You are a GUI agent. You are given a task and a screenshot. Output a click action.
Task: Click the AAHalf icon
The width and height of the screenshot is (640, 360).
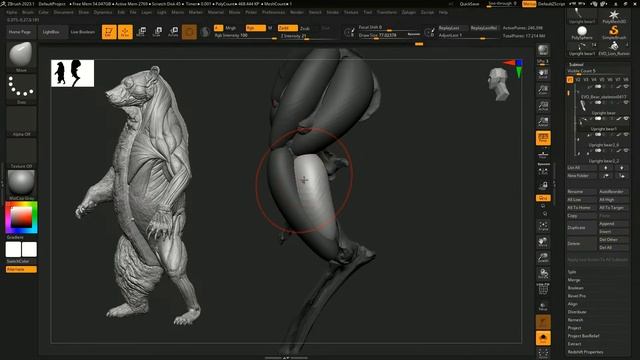[x=543, y=122]
